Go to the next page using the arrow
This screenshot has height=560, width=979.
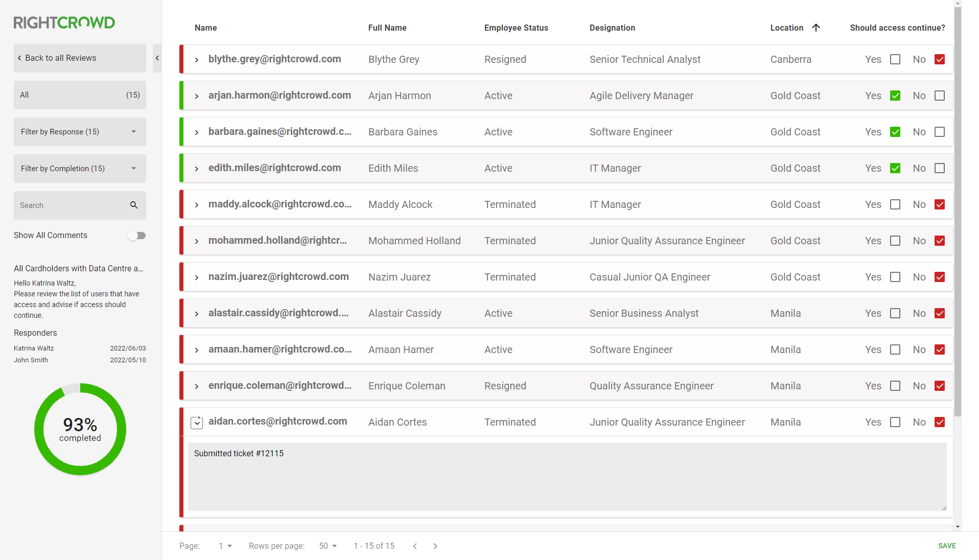435,546
